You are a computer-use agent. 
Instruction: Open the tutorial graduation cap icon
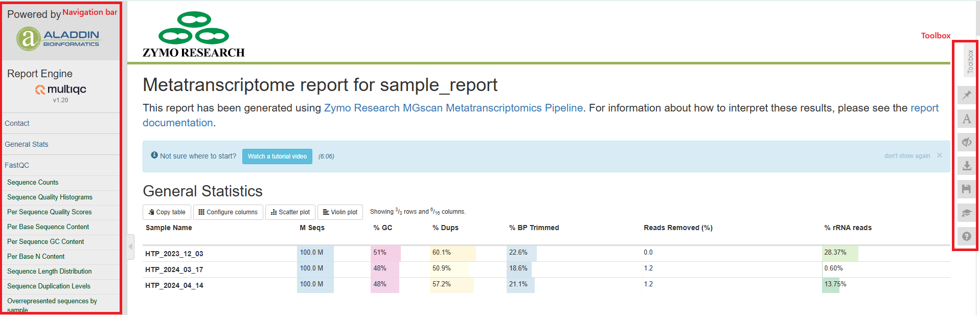[966, 213]
